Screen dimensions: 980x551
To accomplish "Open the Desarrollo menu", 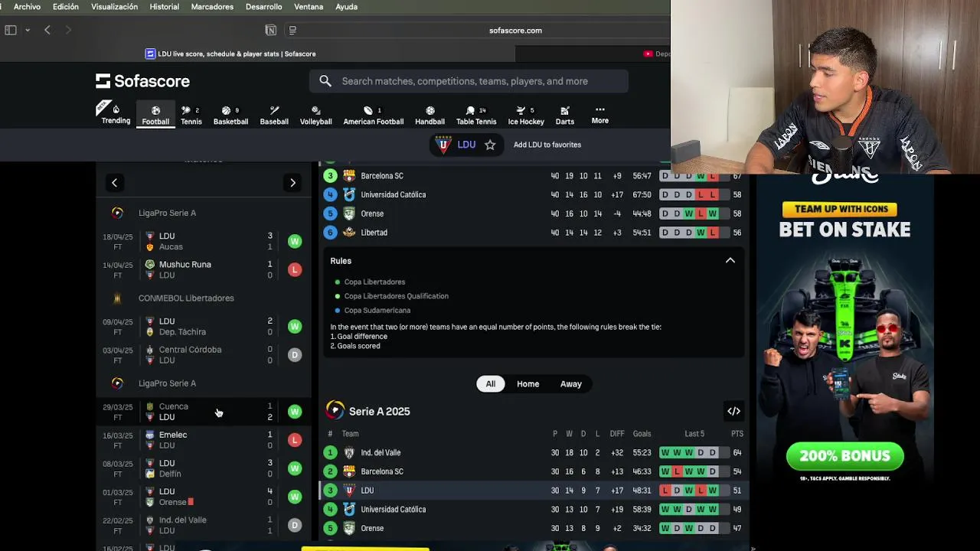I will click(263, 7).
